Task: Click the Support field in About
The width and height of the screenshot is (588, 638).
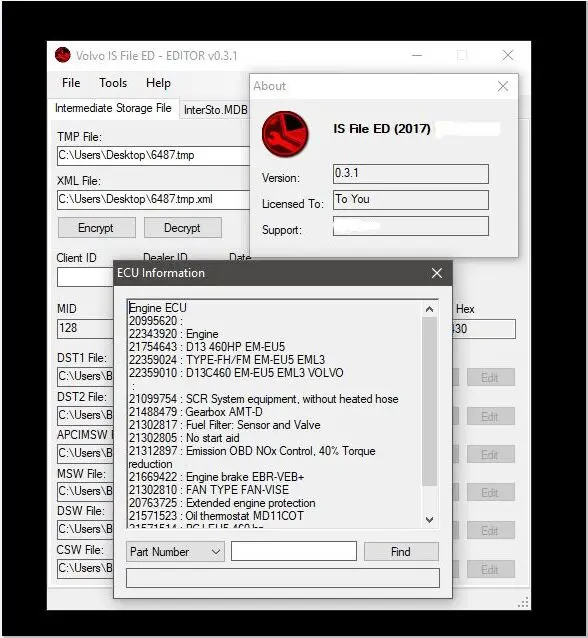Action: tap(411, 226)
